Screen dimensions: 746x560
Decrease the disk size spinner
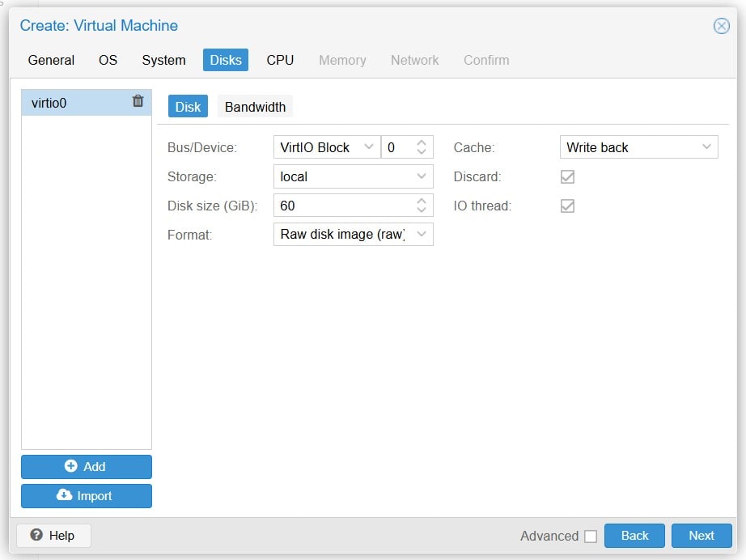pos(422,210)
